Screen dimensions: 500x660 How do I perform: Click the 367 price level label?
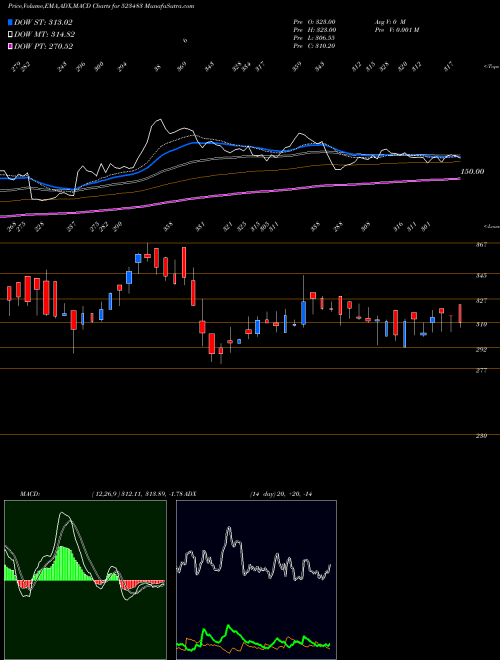[x=481, y=244]
